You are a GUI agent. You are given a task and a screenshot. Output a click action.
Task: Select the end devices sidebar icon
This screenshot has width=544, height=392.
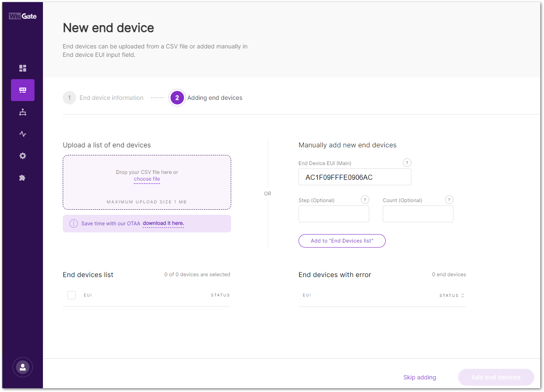(x=23, y=90)
